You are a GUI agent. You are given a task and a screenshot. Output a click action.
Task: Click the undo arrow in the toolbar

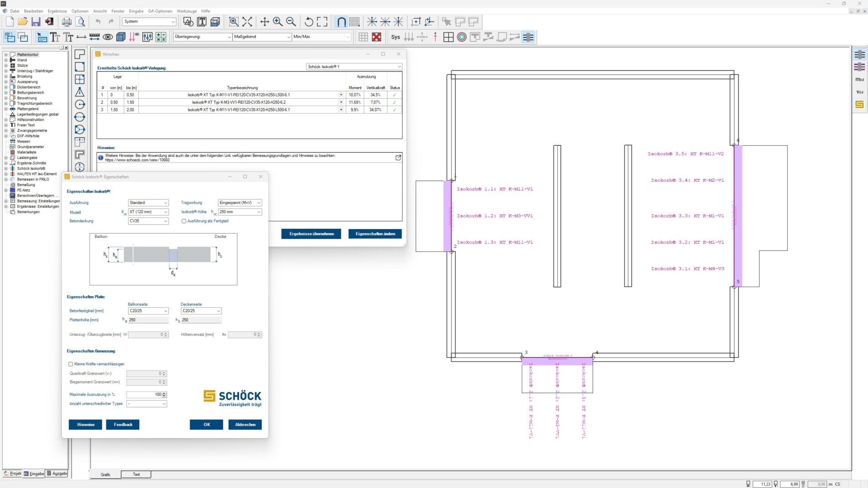98,21
